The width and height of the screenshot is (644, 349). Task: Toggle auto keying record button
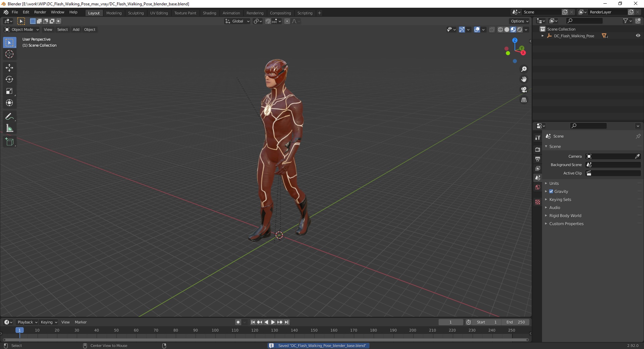pos(238,322)
